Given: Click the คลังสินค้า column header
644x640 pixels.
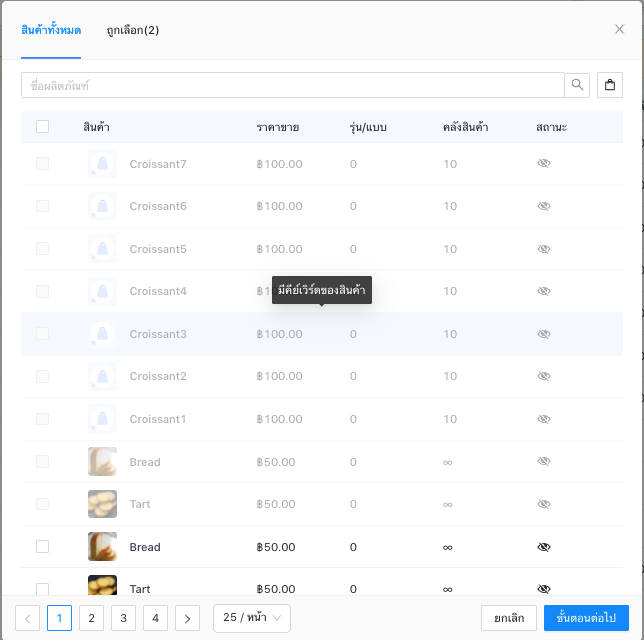Looking at the screenshot, I should [x=465, y=127].
